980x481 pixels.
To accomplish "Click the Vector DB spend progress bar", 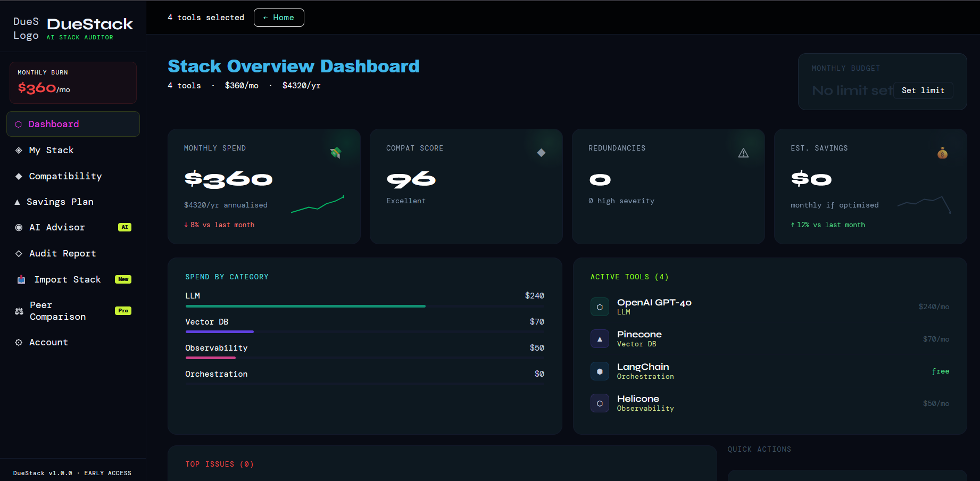I will click(365, 332).
